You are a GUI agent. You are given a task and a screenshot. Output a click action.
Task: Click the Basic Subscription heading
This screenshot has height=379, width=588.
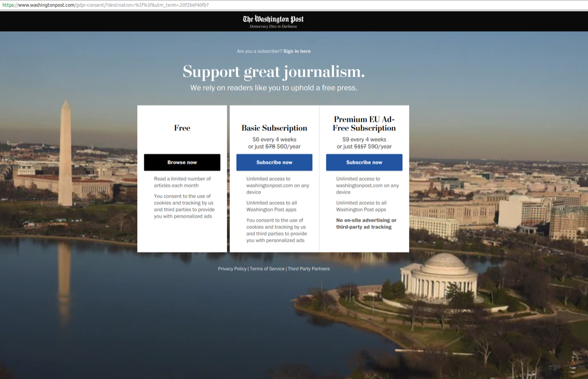274,128
